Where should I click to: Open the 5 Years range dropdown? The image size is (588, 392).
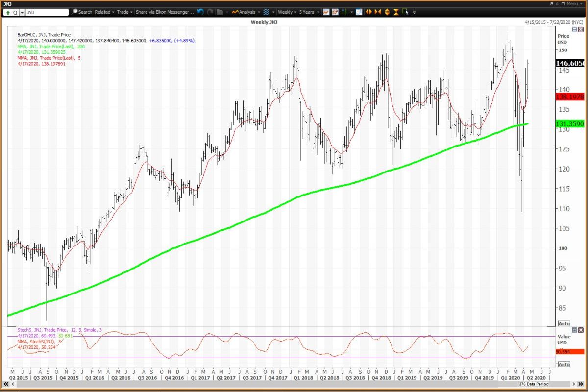pyautogui.click(x=309, y=12)
